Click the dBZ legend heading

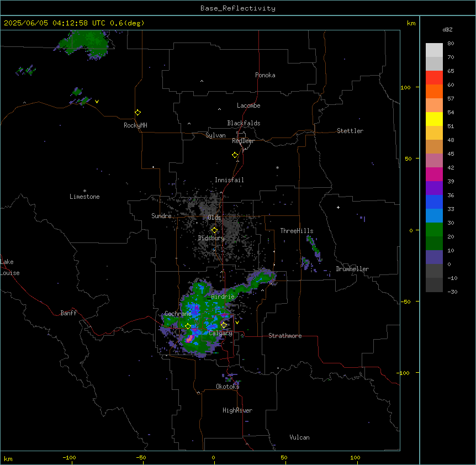click(447, 29)
